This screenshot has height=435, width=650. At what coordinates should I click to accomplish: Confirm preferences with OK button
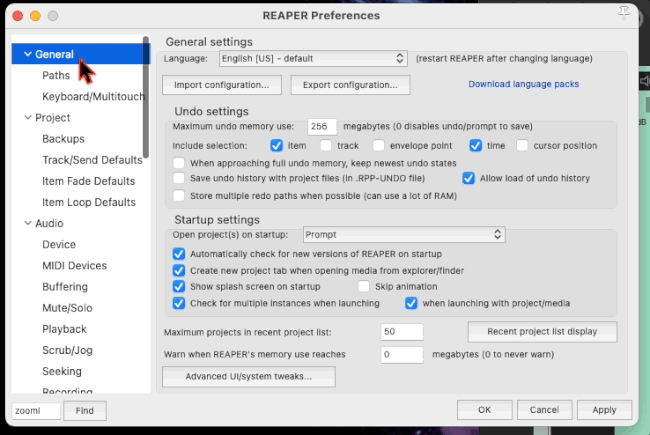point(485,410)
